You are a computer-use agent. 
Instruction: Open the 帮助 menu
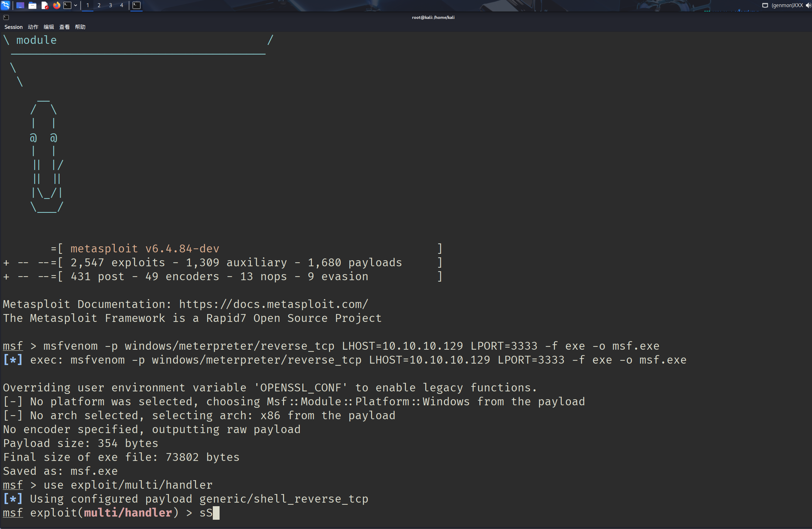80,27
